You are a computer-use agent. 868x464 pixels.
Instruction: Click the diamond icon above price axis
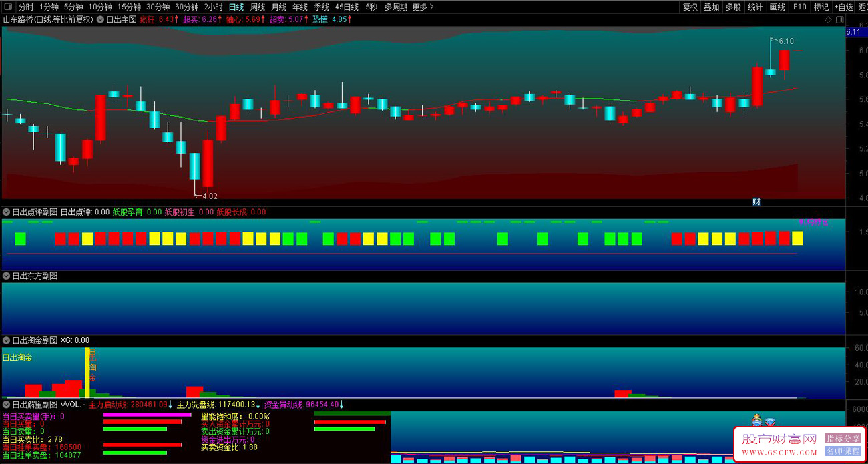[829, 20]
